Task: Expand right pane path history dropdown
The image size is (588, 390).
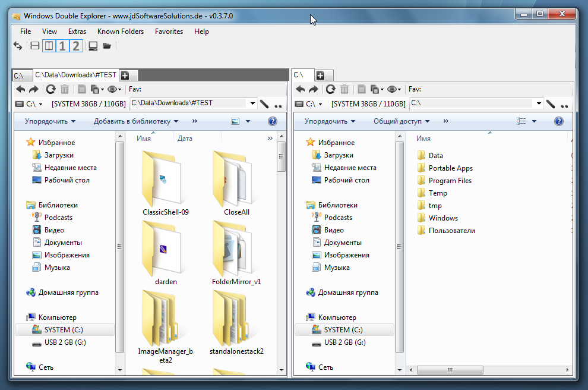Action: click(539, 103)
